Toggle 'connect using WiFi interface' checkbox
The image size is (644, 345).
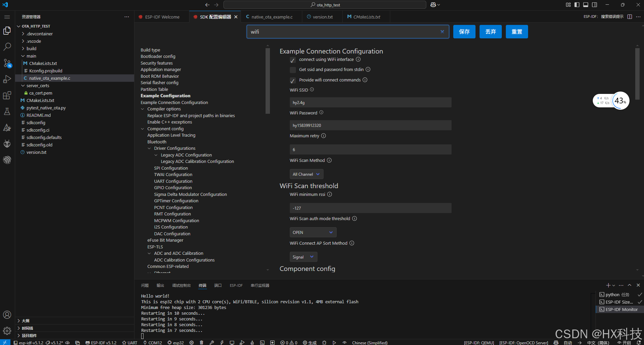tap(293, 60)
